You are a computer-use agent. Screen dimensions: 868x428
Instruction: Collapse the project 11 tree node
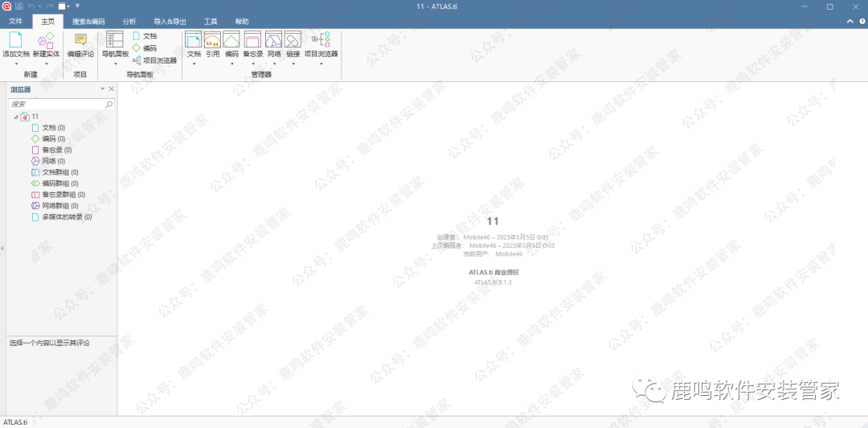click(16, 117)
